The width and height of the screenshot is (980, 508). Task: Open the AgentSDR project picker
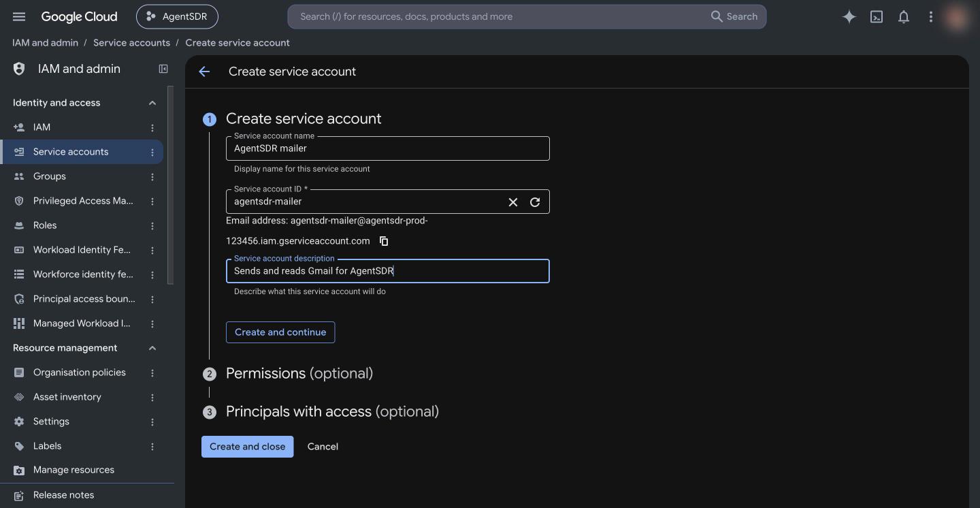177,17
